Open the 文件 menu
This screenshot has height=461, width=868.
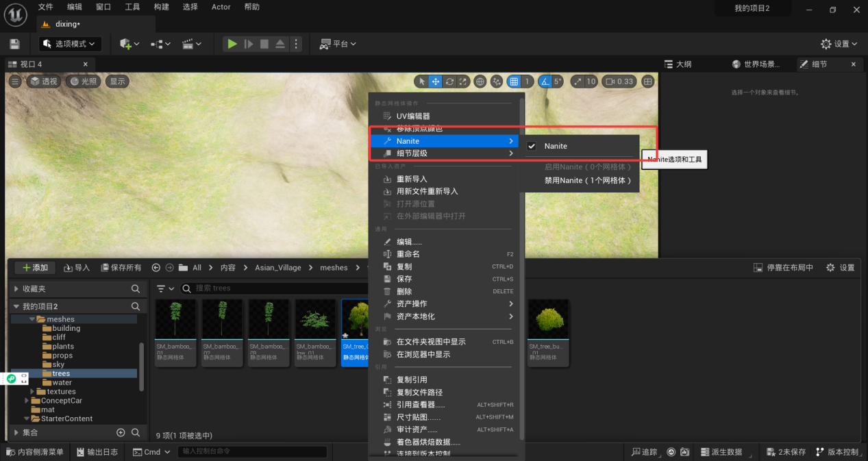pyautogui.click(x=46, y=7)
